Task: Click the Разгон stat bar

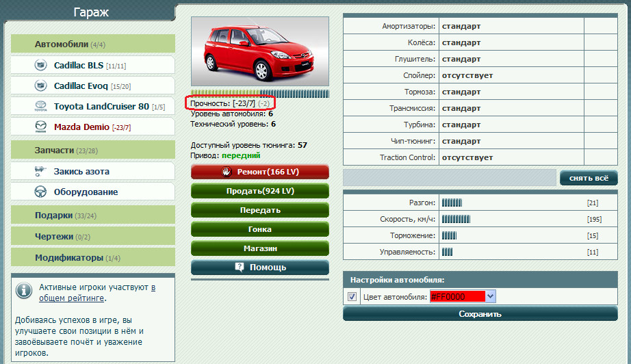Action: (x=452, y=203)
